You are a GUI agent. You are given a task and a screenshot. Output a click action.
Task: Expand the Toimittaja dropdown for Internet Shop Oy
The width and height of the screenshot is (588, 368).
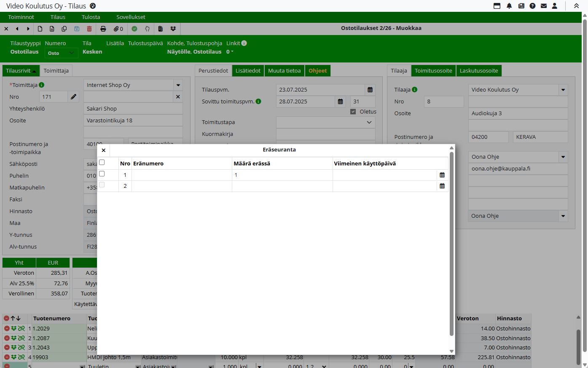click(x=178, y=85)
